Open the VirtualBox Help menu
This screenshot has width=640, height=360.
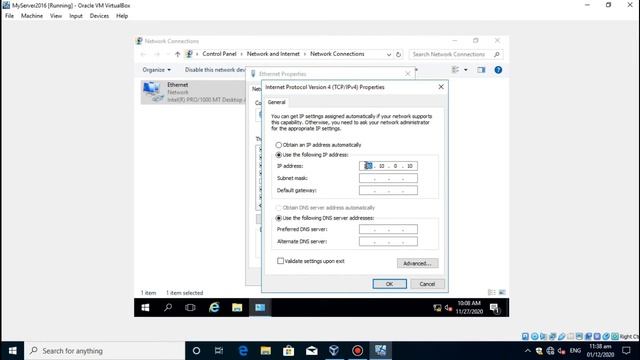(122, 16)
